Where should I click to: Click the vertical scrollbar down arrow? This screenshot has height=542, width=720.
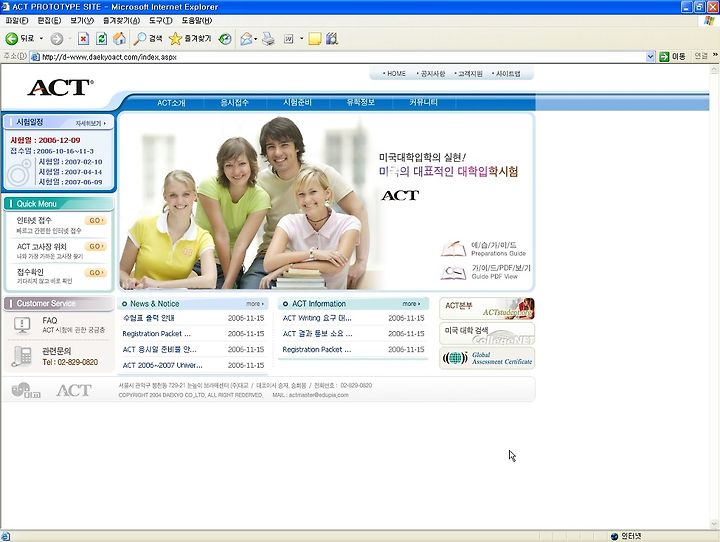click(x=714, y=524)
